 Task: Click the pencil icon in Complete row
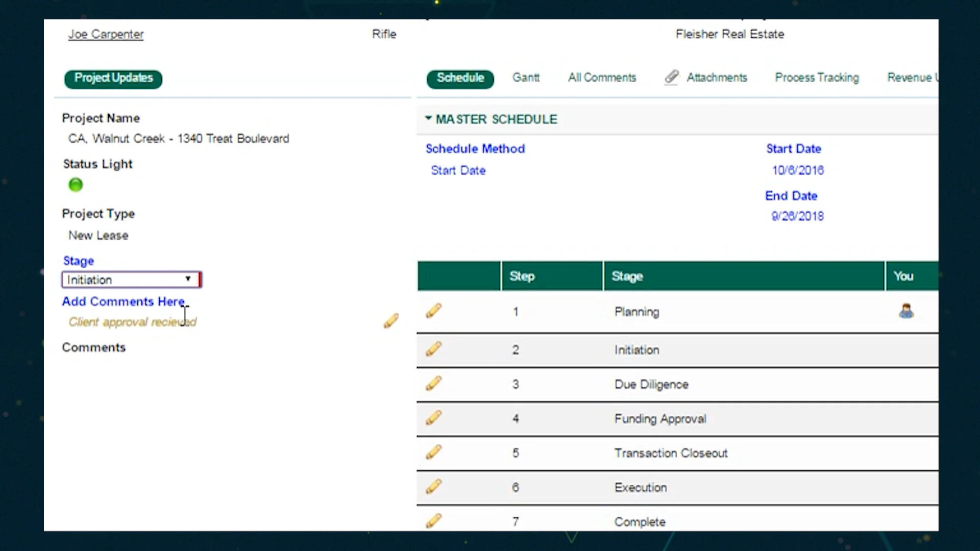click(434, 521)
